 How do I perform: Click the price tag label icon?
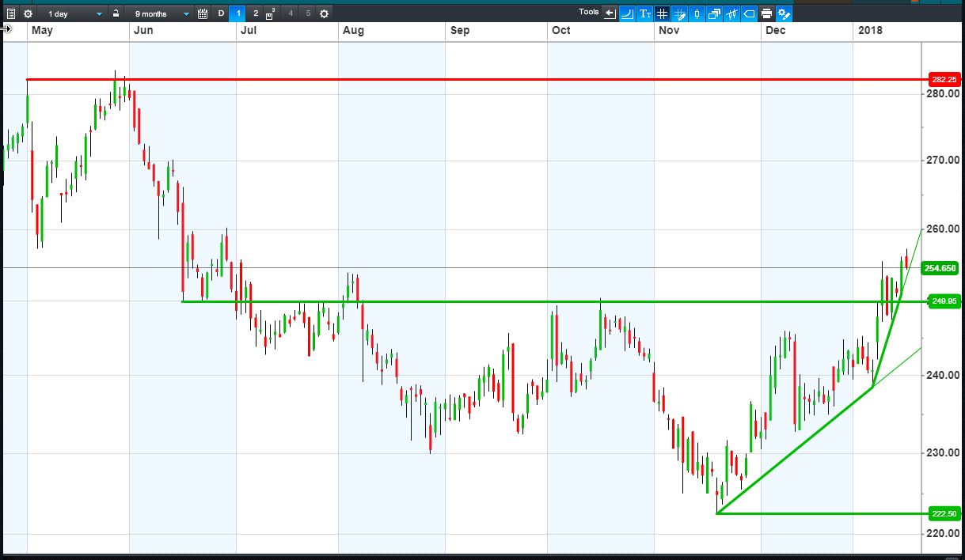(749, 13)
